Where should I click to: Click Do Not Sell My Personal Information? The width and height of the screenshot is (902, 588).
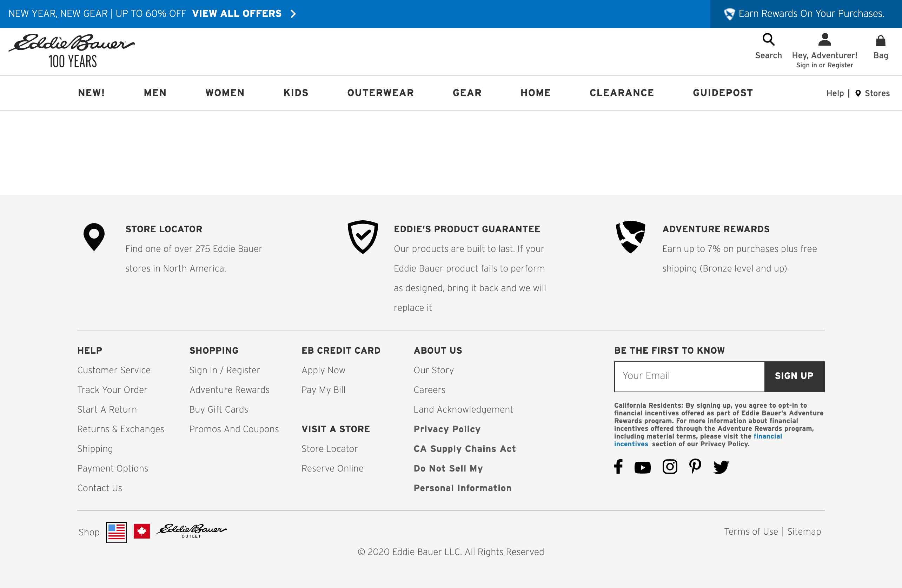462,478
